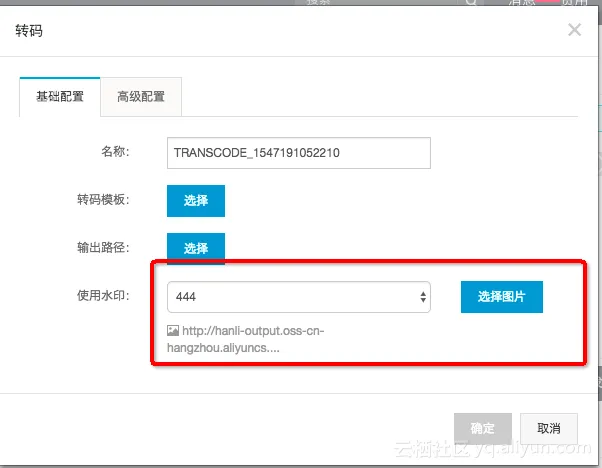Open the 使用水印 dropdown showing 444
The image size is (602, 468).
pyautogui.click(x=299, y=297)
